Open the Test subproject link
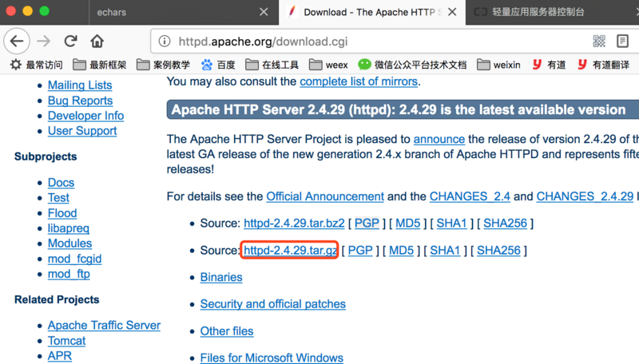This screenshot has width=639, height=364. pyautogui.click(x=58, y=198)
